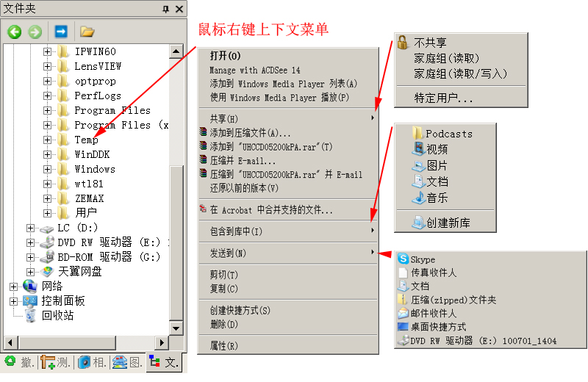Switch to the 文. folder tab
The width and height of the screenshot is (588, 382).
(164, 362)
